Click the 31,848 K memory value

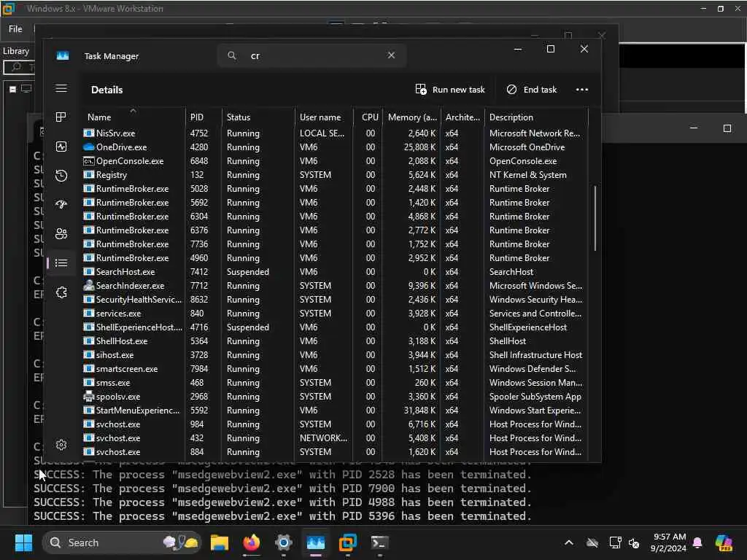point(419,410)
